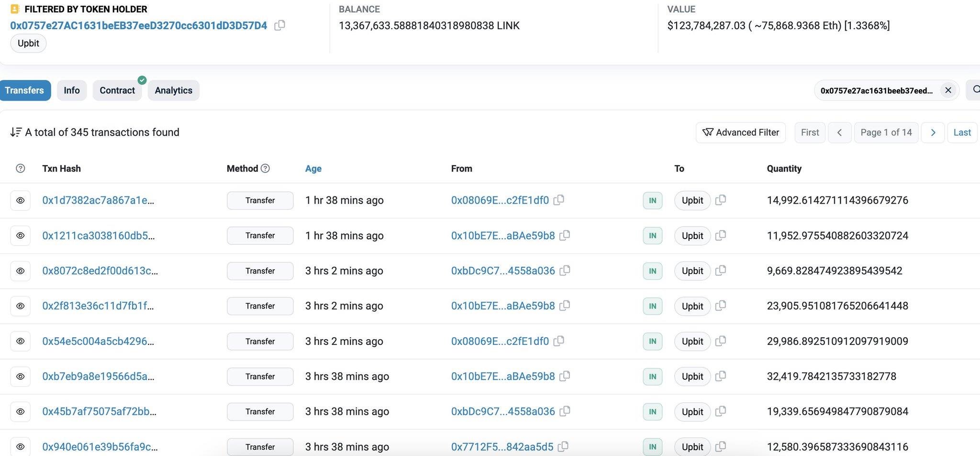This screenshot has height=456, width=980.
Task: Copy Upbit address in 23,905.95 quantity row
Action: tap(721, 306)
